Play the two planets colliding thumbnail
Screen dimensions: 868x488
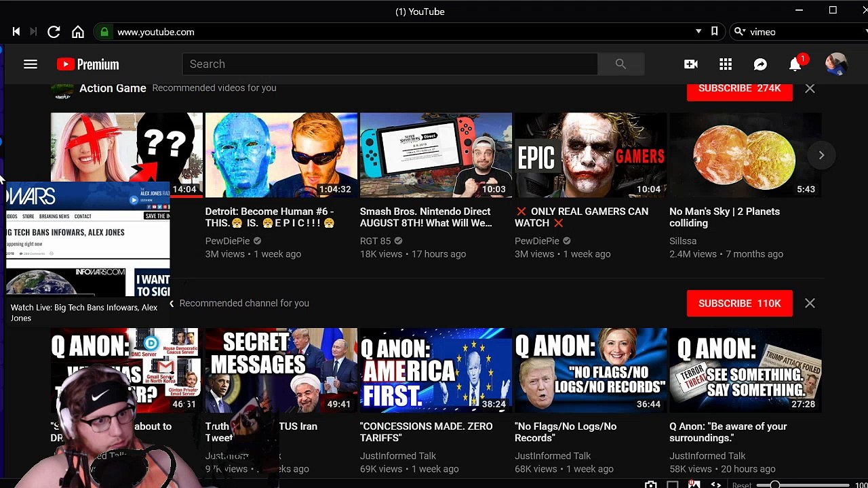coord(745,155)
